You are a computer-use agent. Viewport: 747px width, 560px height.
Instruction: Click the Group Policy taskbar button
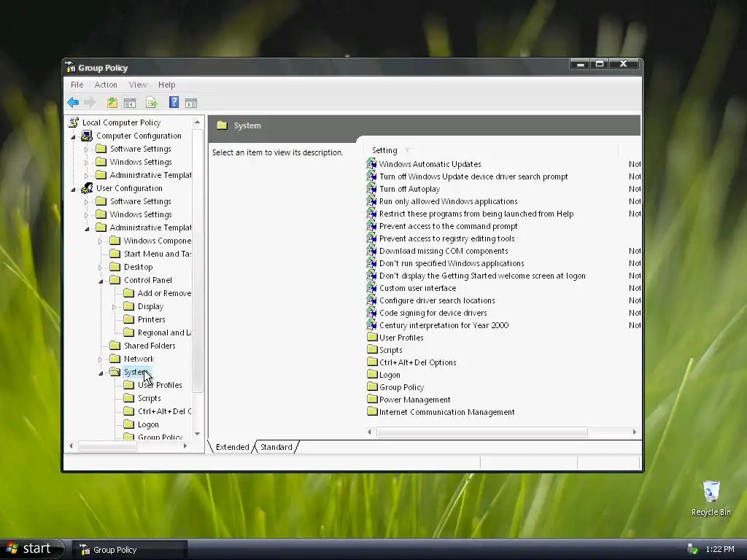pos(130,550)
